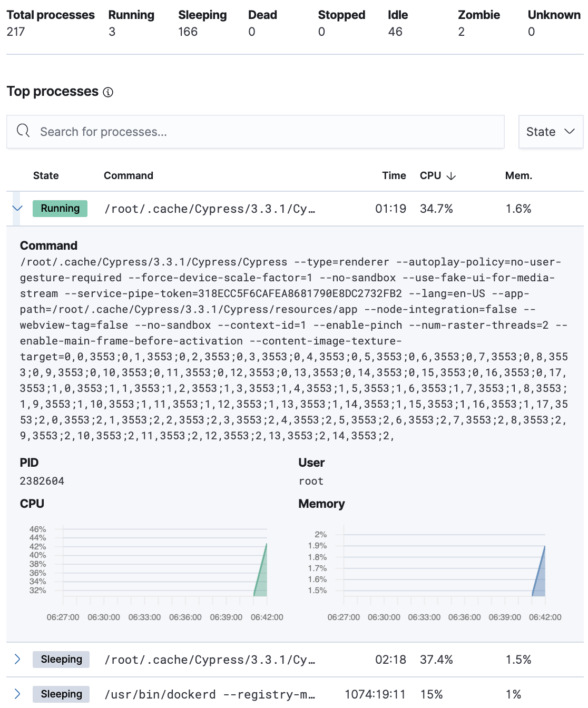This screenshot has width=588, height=708.
Task: Sort processes by the Mem. column
Action: pos(518,175)
